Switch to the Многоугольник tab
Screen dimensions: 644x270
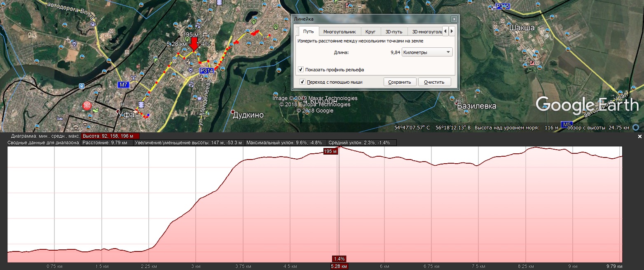pyautogui.click(x=339, y=32)
